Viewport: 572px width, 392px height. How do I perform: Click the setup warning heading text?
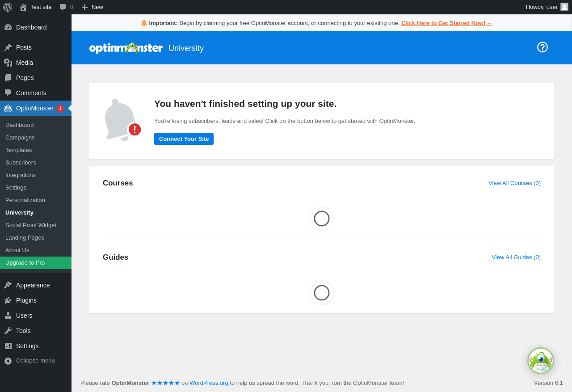point(245,104)
